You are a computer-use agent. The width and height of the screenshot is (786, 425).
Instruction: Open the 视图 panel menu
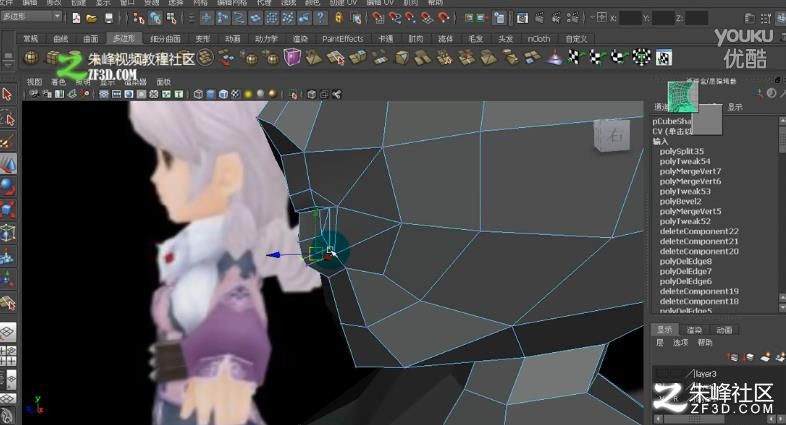(35, 82)
